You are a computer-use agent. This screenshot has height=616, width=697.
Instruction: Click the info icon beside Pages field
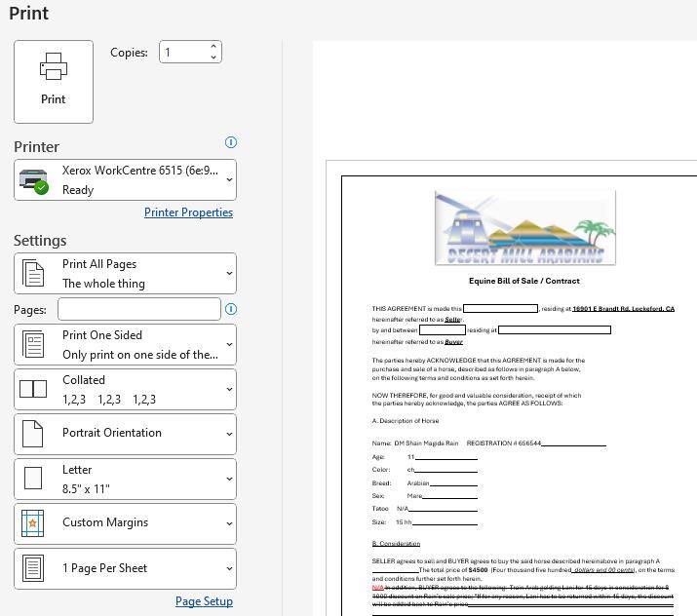click(x=231, y=309)
